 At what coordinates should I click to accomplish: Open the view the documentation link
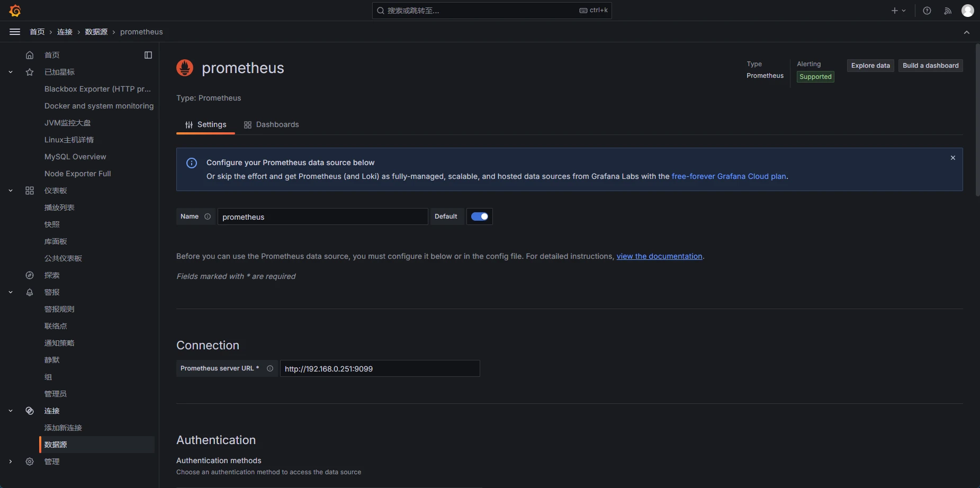click(x=659, y=256)
